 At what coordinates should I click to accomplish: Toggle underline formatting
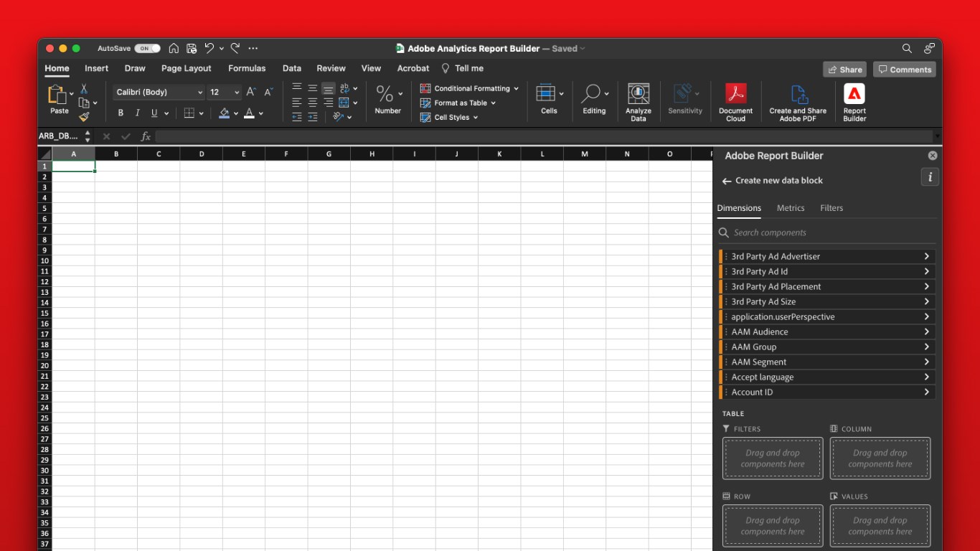pyautogui.click(x=154, y=113)
